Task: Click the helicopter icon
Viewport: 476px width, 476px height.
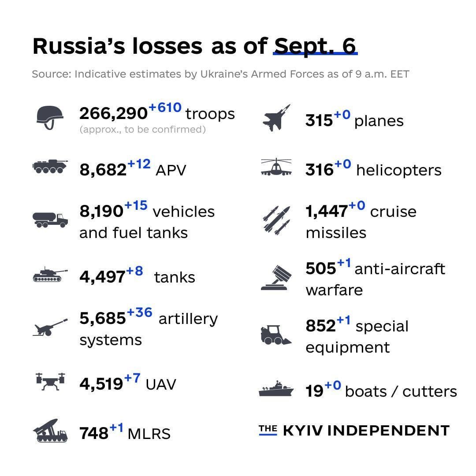Action: pos(276,167)
